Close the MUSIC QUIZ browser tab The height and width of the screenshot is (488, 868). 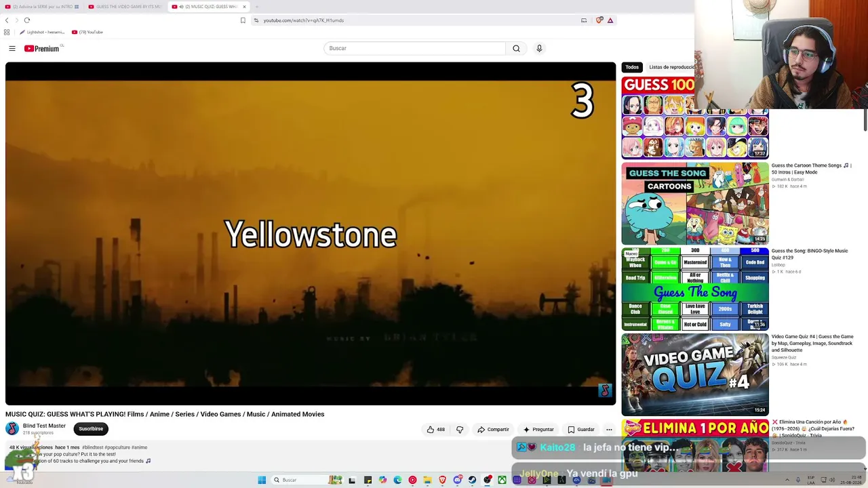(x=244, y=7)
